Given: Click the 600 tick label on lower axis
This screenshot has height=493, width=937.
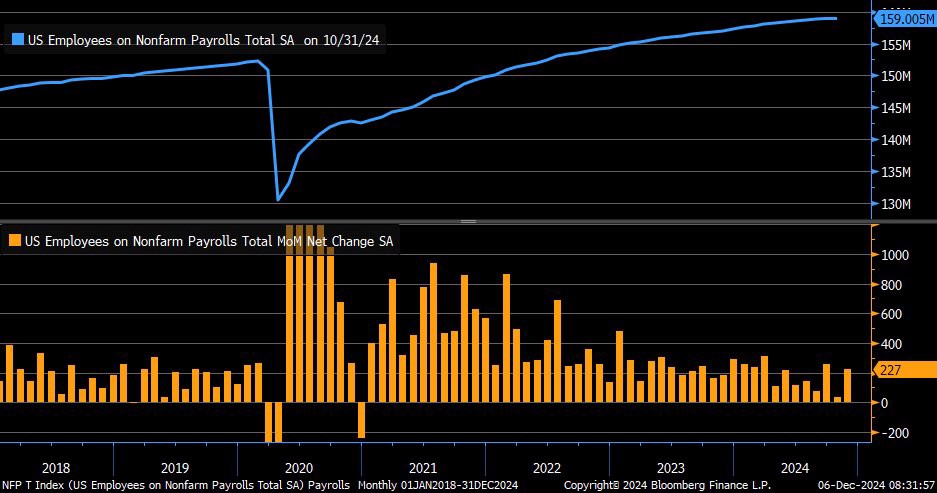Looking at the screenshot, I should pyautogui.click(x=891, y=314).
